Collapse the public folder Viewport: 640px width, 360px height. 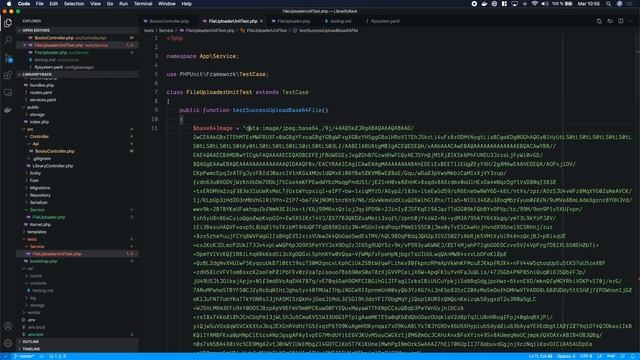(x=33, y=107)
